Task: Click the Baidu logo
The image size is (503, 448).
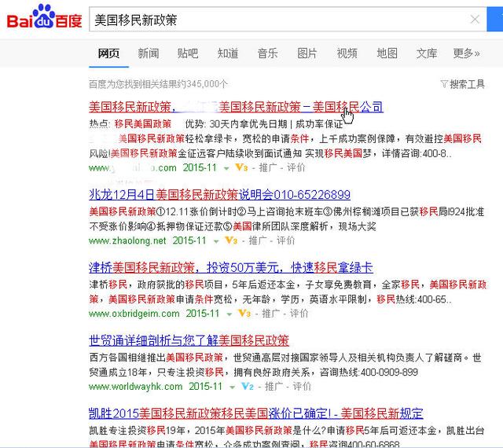Action: 44,17
